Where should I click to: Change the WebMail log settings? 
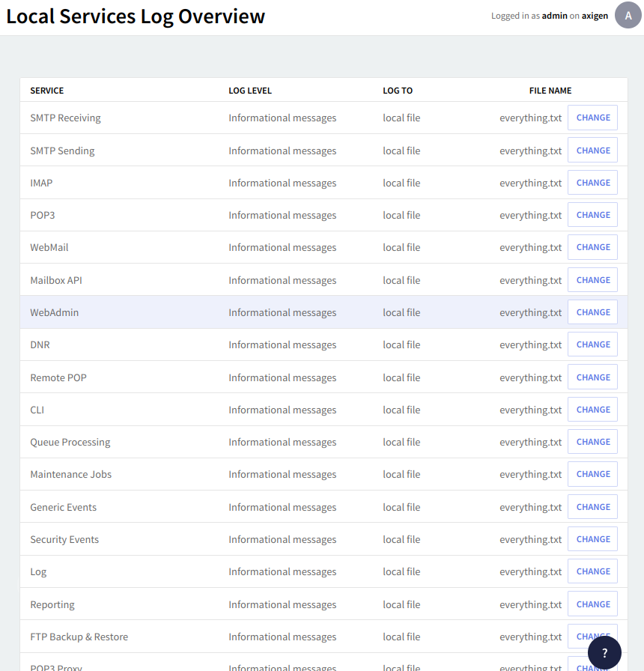[592, 247]
